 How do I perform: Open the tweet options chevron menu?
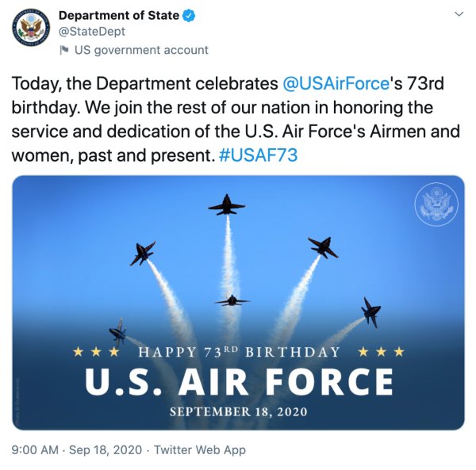click(x=458, y=15)
